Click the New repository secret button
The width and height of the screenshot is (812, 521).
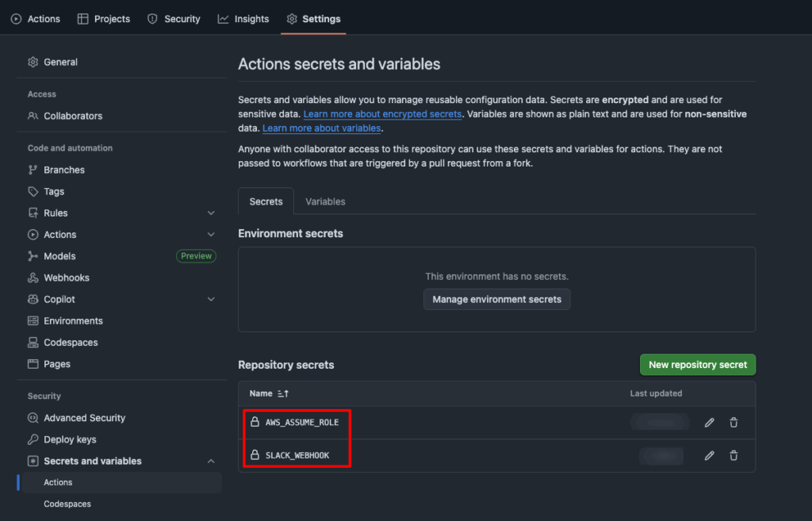tap(698, 365)
